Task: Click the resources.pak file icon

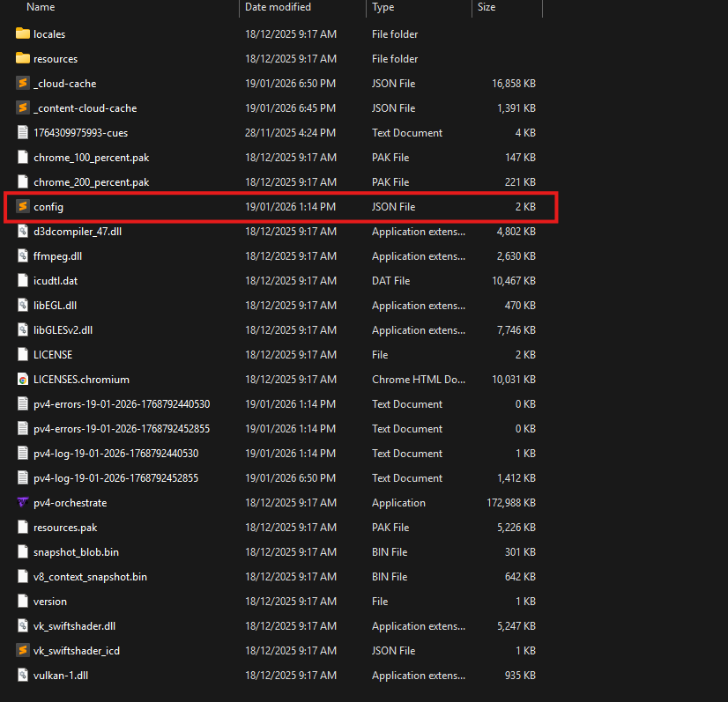Action: pyautogui.click(x=23, y=527)
